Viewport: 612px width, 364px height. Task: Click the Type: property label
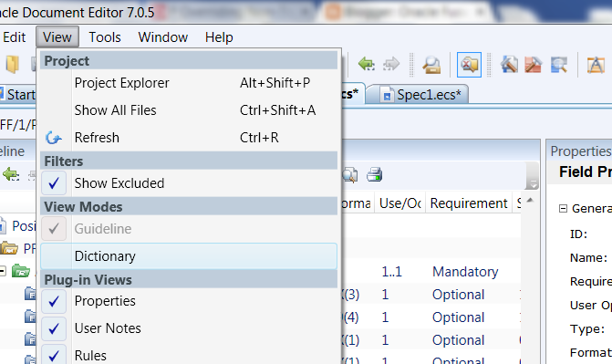(587, 328)
